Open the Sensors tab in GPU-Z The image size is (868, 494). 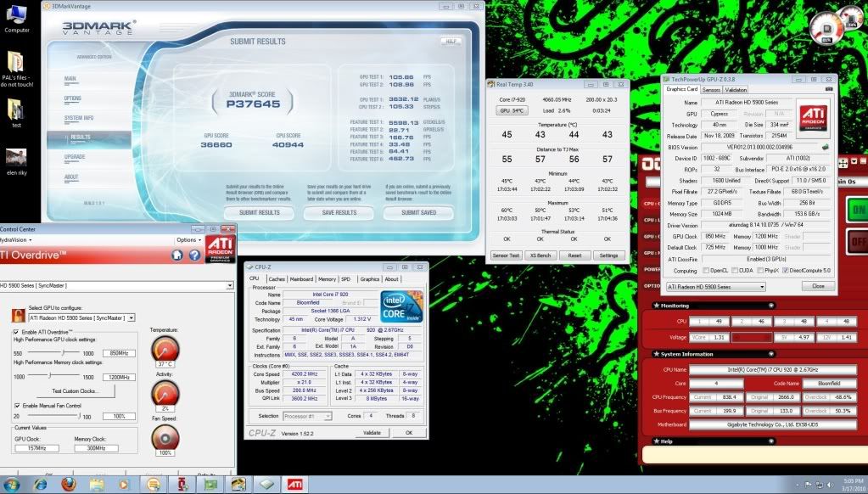pos(711,90)
